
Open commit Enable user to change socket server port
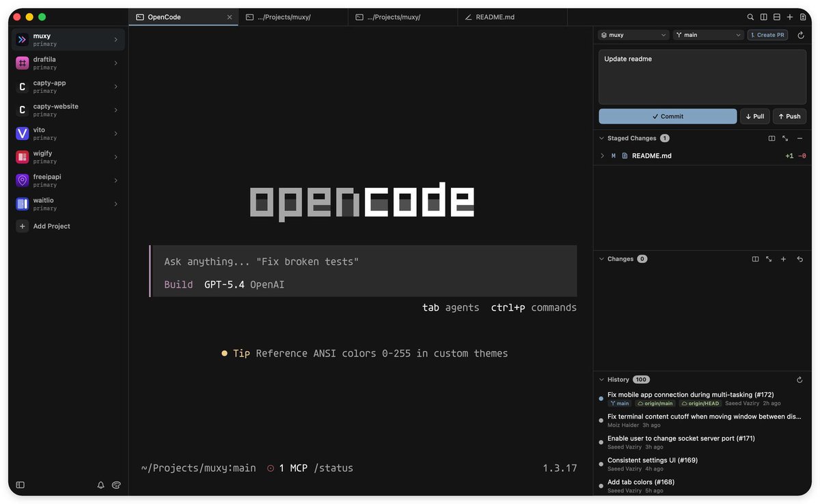681,438
